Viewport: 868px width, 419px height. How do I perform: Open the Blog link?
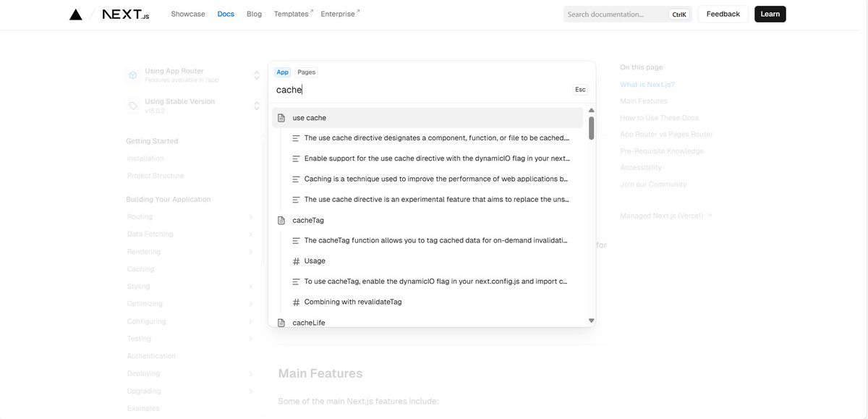[x=254, y=14]
